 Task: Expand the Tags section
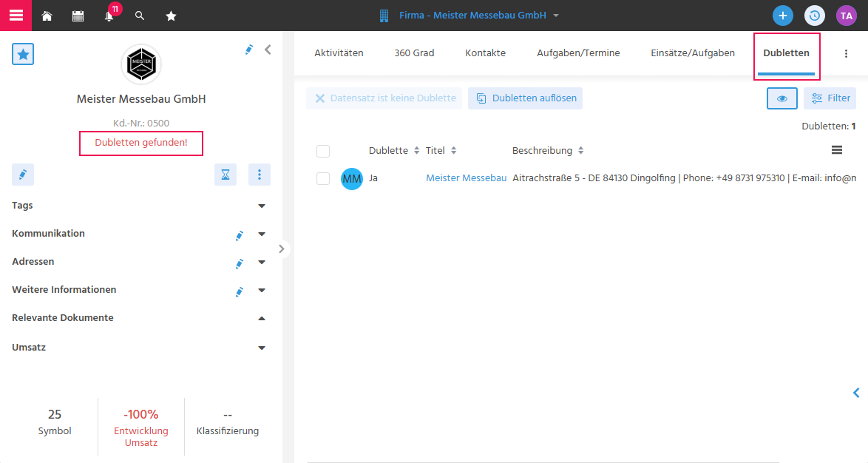pos(262,206)
